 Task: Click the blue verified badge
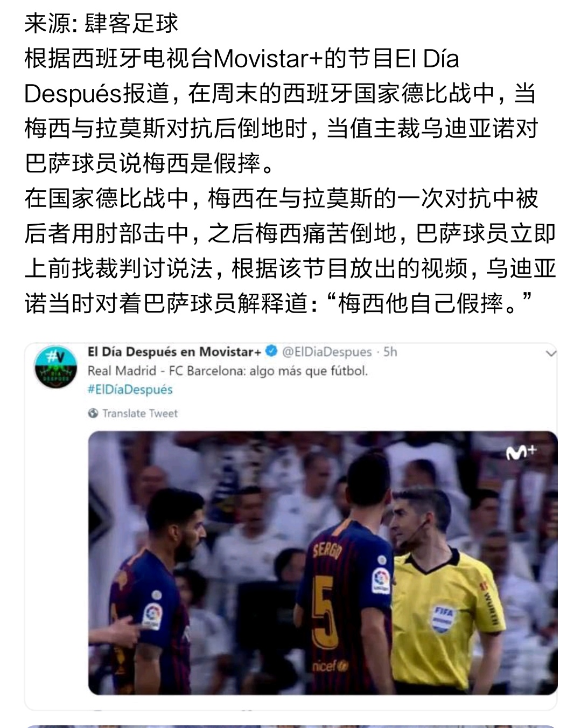272,351
